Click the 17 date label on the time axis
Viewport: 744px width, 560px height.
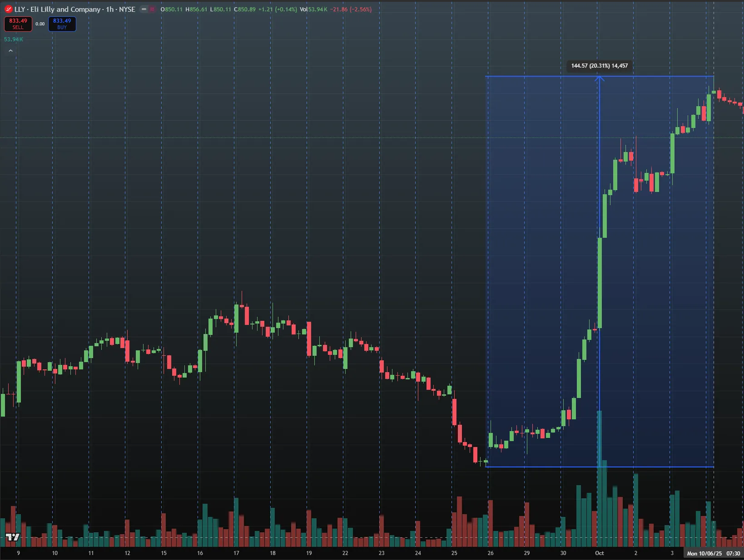pos(236,553)
